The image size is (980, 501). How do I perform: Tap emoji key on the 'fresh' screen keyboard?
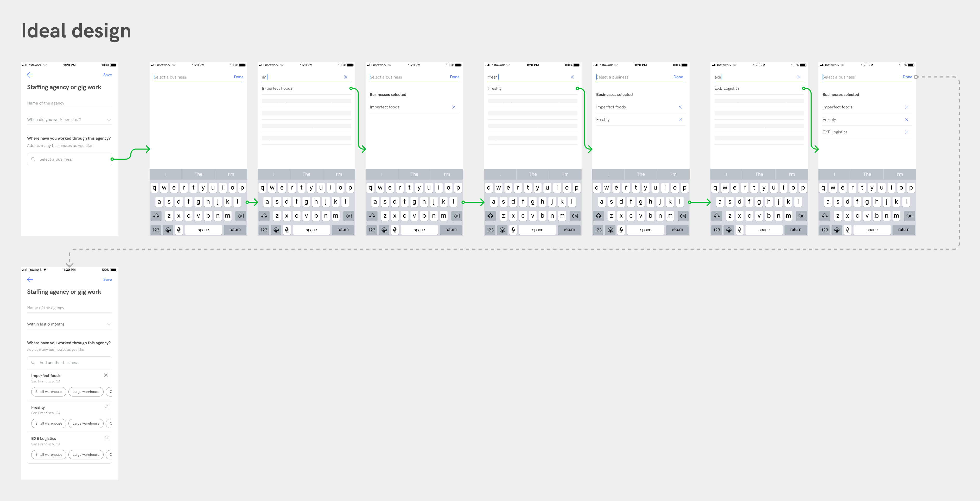502,230
